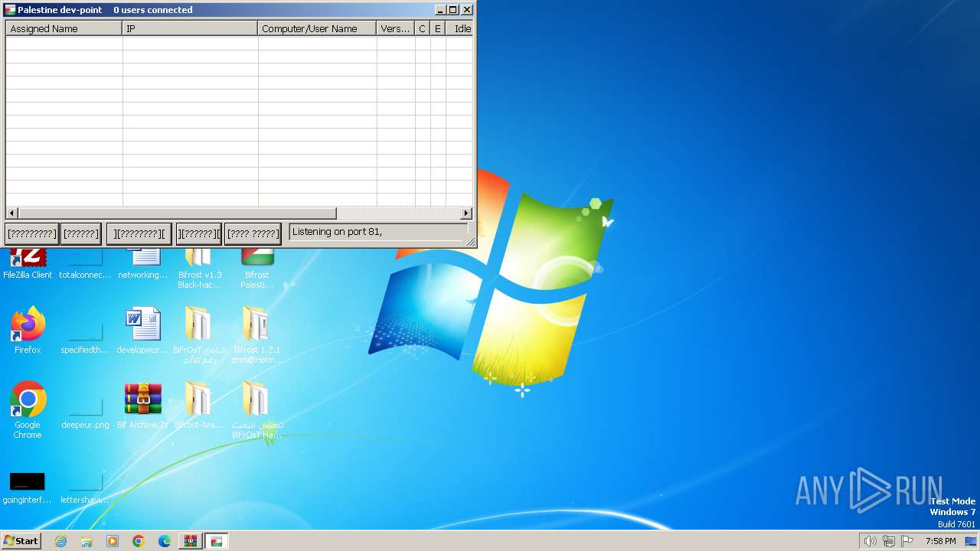
Task: Open Windows Explorer from taskbar
Action: pos(87,541)
